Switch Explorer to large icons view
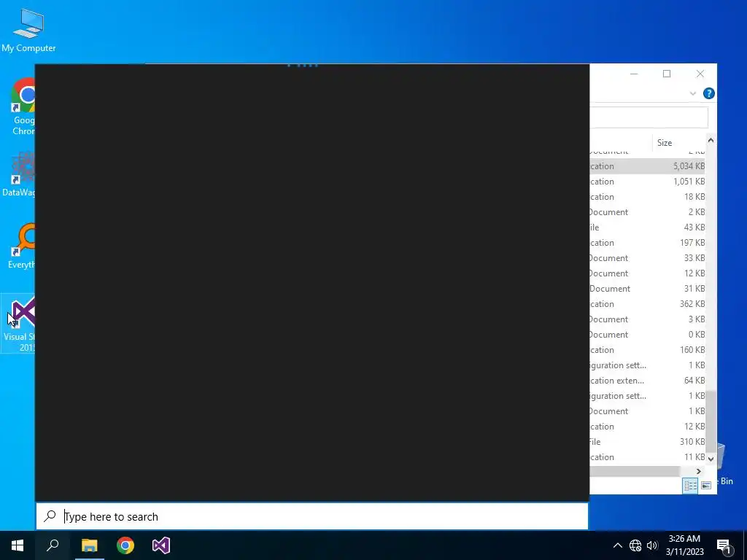 pos(706,485)
